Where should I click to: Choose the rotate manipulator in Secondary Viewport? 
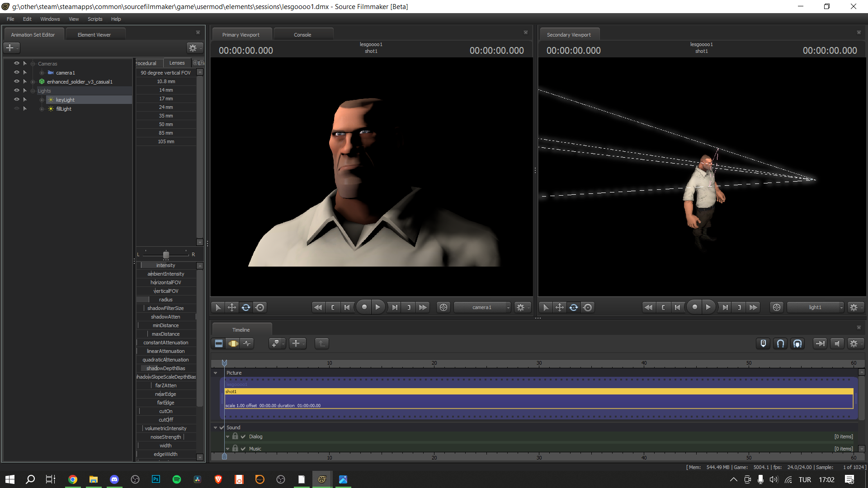pyautogui.click(x=574, y=307)
